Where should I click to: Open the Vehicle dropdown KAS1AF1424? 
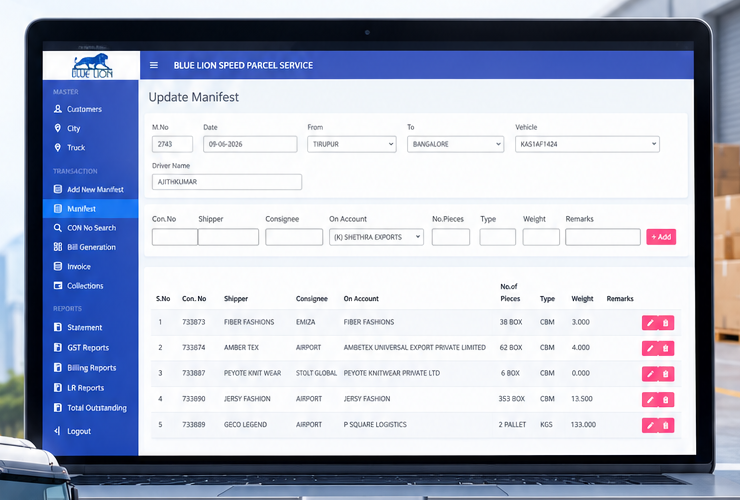pos(587,144)
